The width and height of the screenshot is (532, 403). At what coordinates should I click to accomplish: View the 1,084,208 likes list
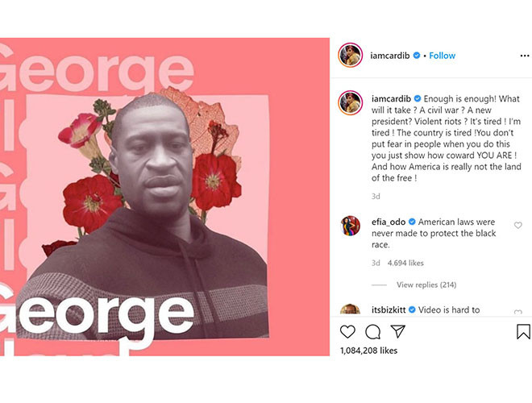pos(368,351)
